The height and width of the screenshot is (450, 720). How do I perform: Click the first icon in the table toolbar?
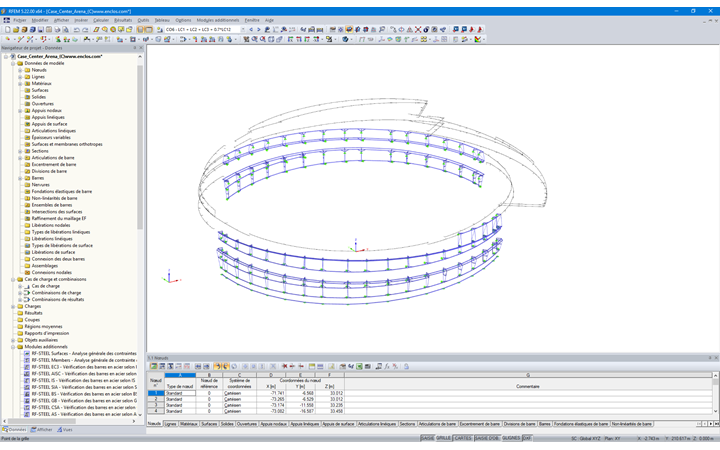(x=154, y=366)
